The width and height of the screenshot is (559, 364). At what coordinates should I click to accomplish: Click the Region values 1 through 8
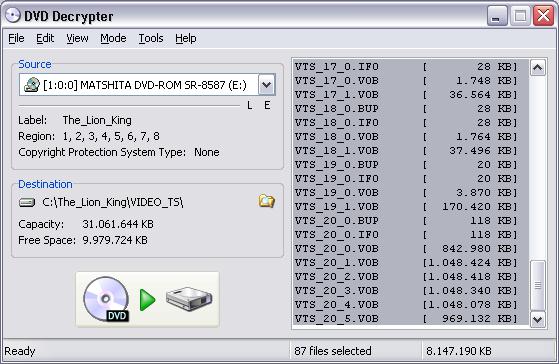(111, 136)
